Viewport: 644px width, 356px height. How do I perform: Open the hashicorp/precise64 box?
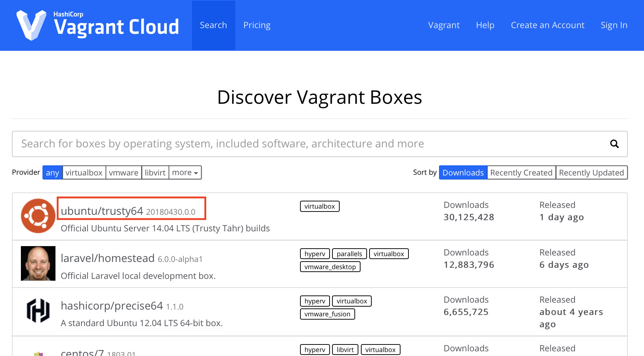coord(112,306)
